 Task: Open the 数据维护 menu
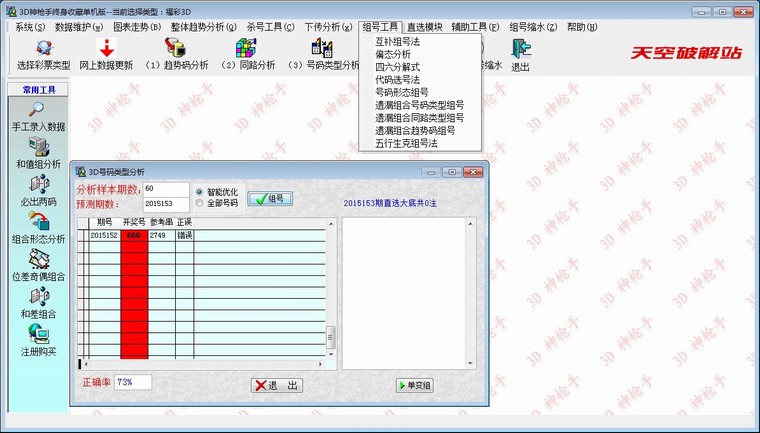pos(78,27)
